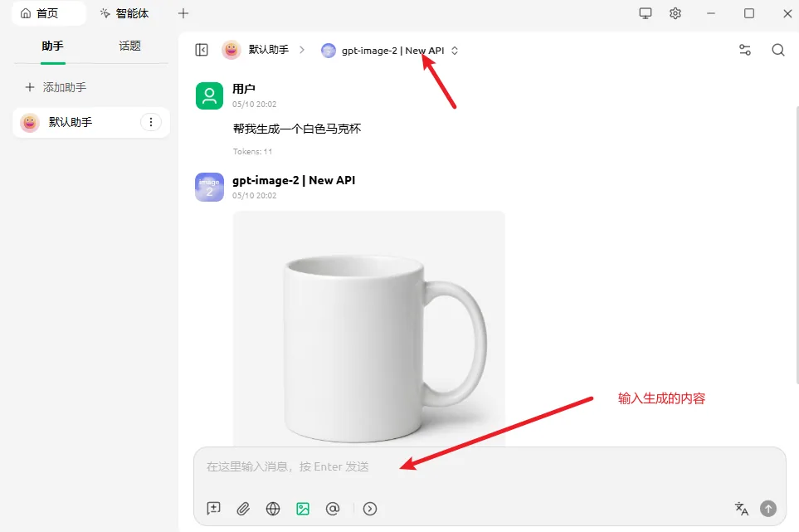Screen dimensions: 799x532
Task: Focus the message input field
Action: point(490,466)
